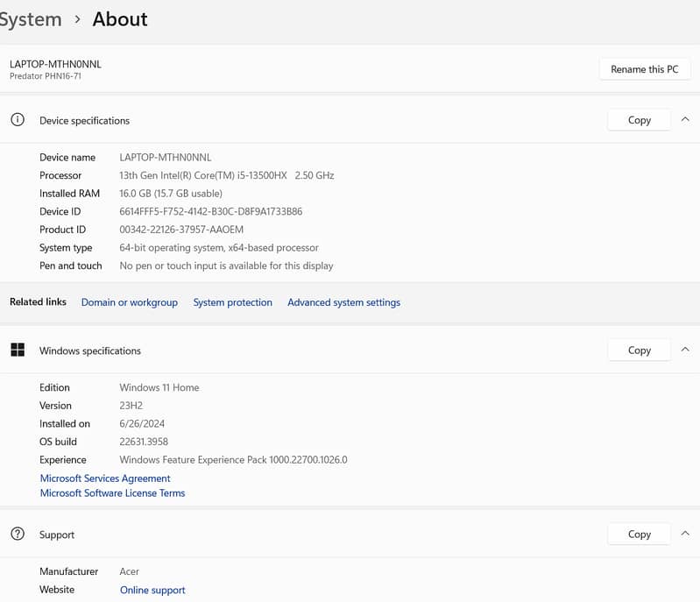Click the Rename this PC button
This screenshot has height=602, width=700.
(644, 69)
